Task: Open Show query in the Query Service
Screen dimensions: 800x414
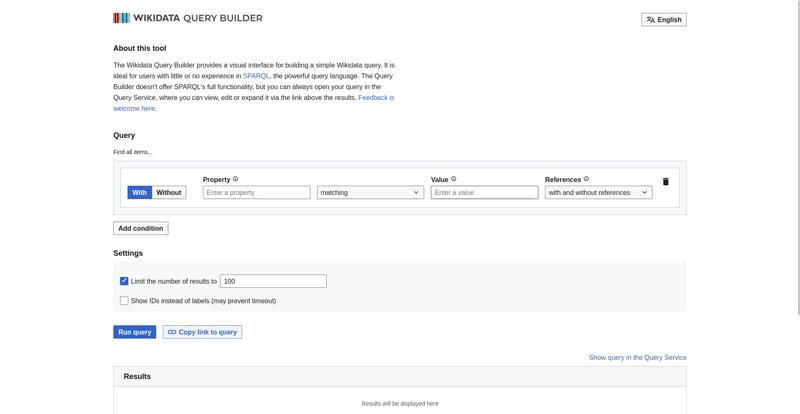Action: [x=637, y=357]
